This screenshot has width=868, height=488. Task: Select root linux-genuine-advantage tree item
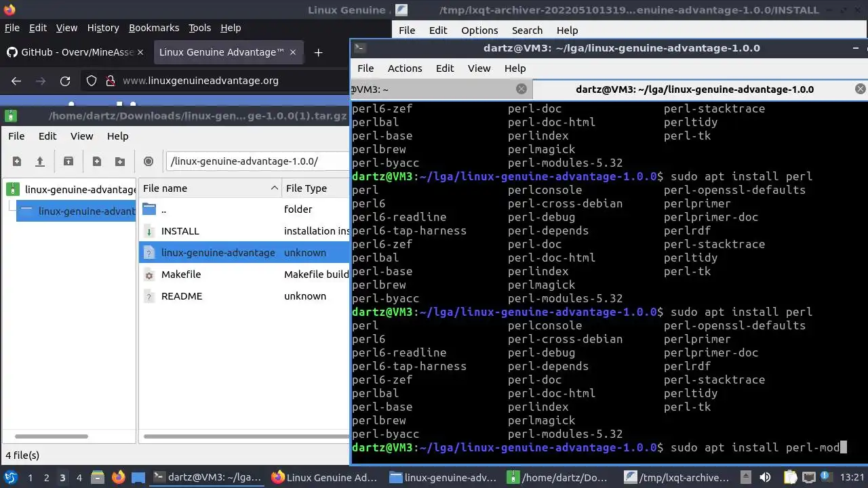pos(71,189)
